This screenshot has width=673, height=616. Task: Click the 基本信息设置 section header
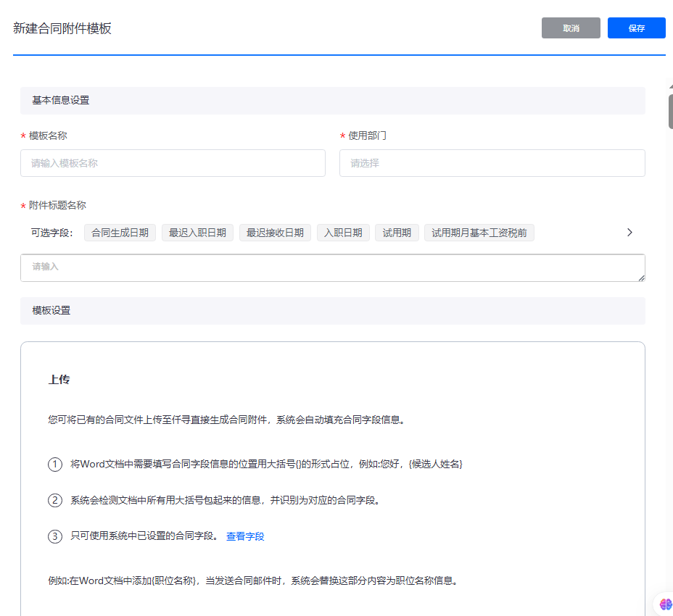point(333,101)
